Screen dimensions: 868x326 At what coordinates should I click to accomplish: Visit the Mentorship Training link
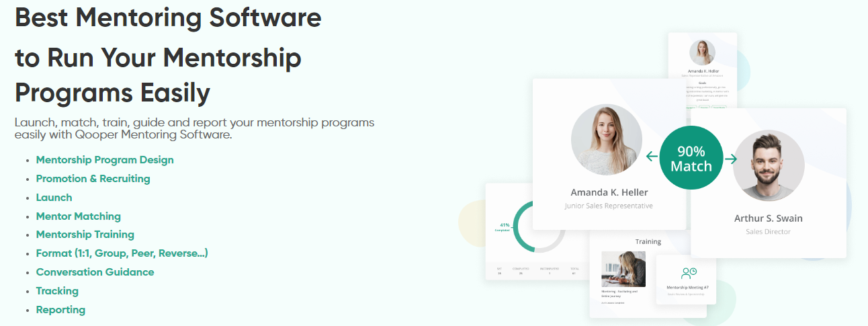point(85,235)
